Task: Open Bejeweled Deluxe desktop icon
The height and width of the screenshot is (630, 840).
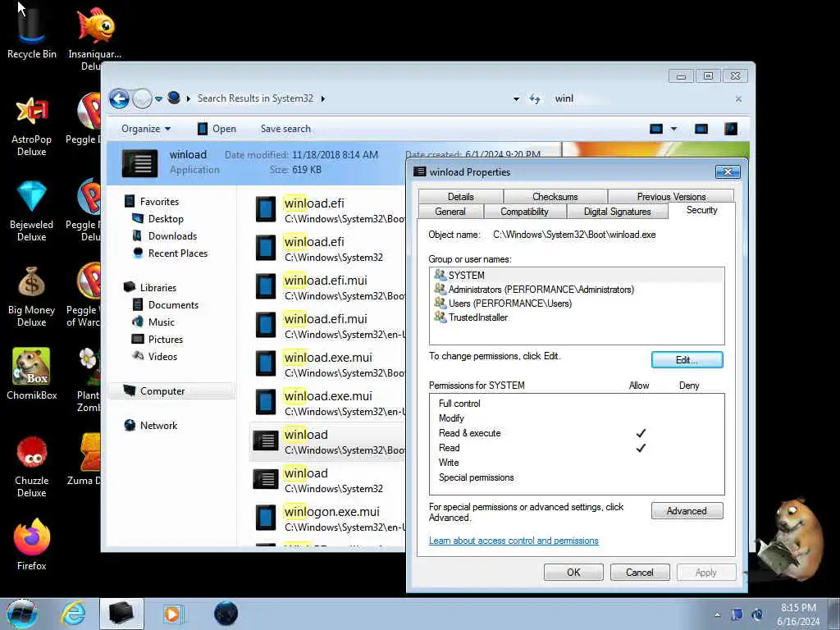Action: (32, 212)
